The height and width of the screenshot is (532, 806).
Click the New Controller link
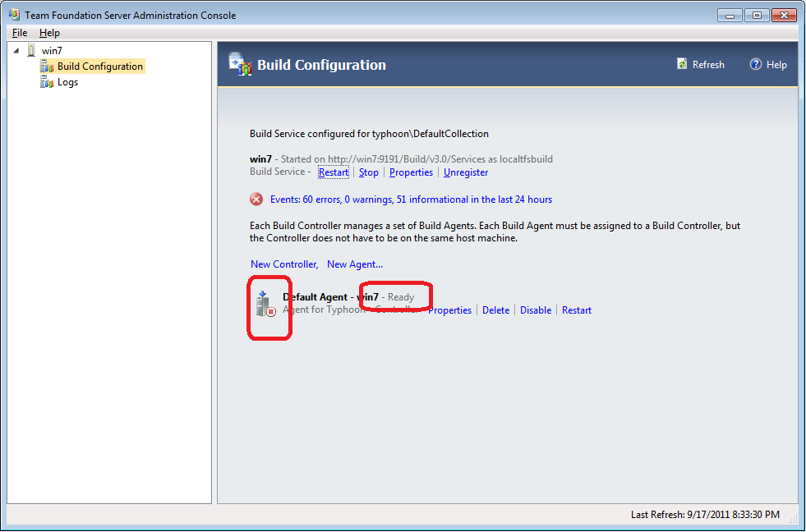coord(284,264)
